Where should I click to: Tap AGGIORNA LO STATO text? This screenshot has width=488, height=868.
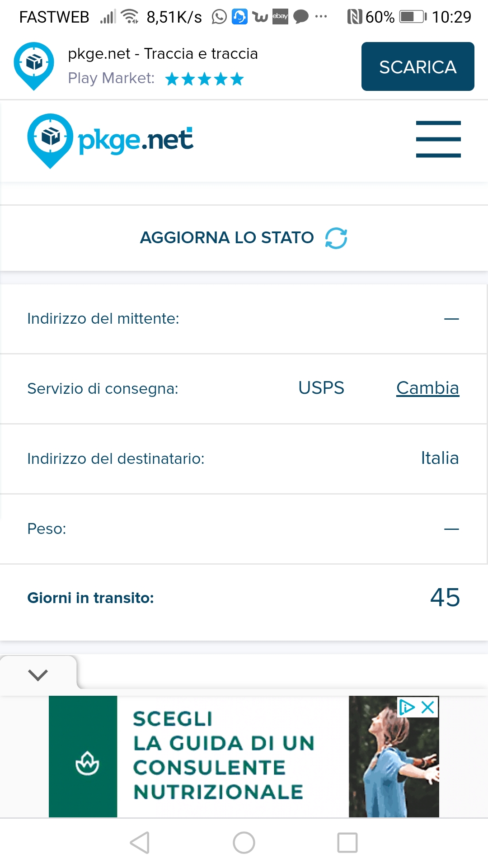(x=227, y=238)
